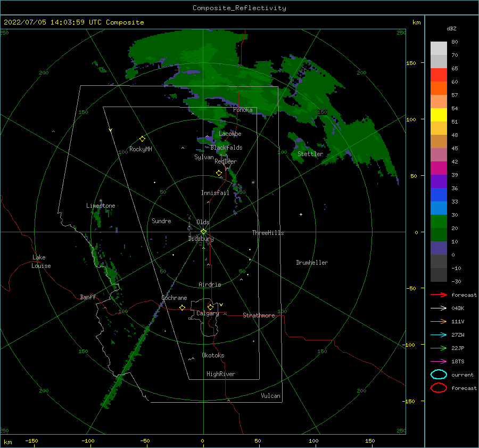This screenshot has height=448, width=479.
Task: Select the Okotoks label
Action: (x=213, y=355)
